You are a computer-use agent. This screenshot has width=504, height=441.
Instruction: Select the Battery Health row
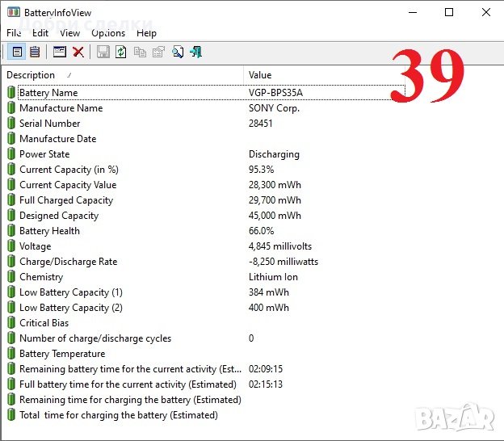point(49,231)
